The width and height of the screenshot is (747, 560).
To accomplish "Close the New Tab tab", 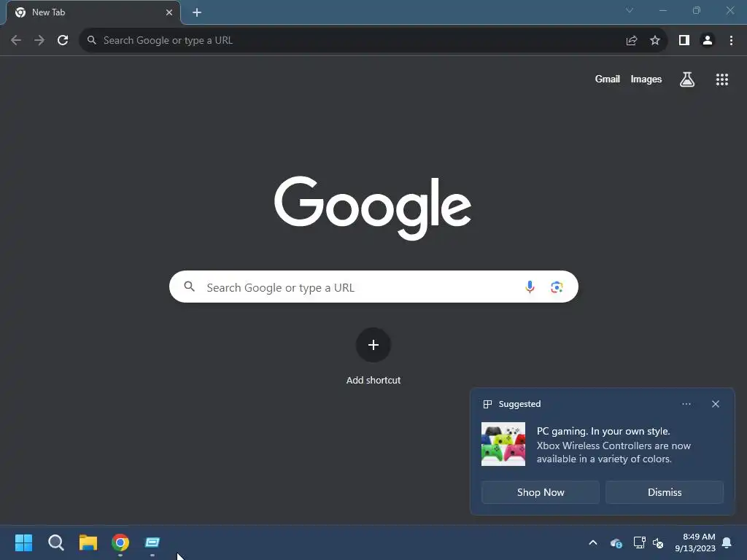I will pos(169,12).
